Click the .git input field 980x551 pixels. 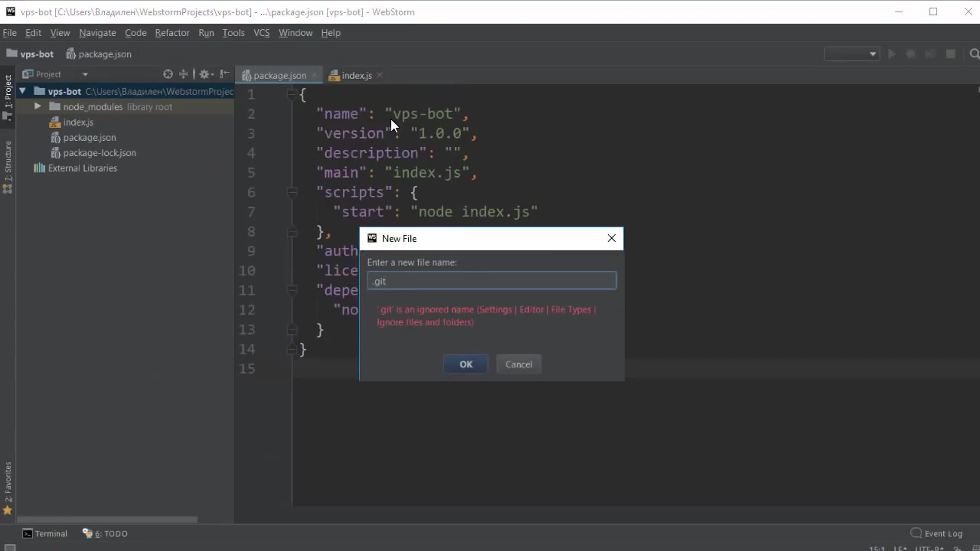pos(492,281)
